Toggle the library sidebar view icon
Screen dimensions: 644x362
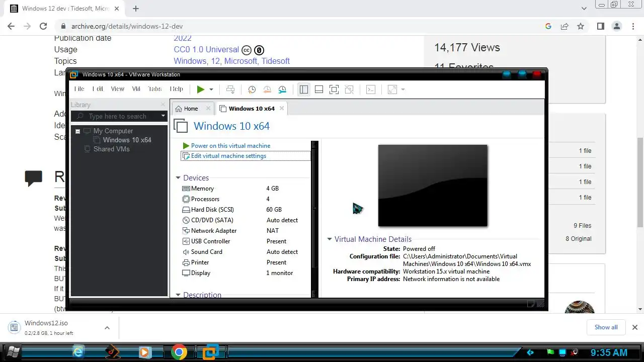pyautogui.click(x=303, y=89)
